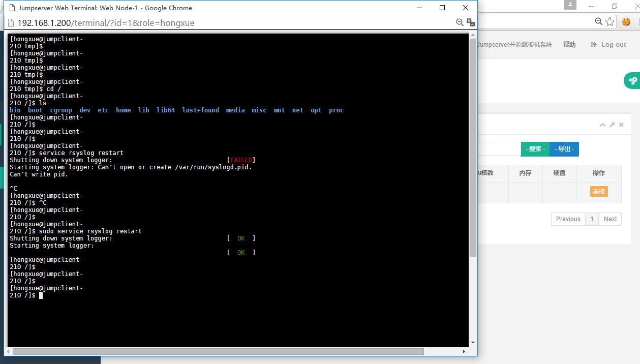Click the terminal horizontal scrollbar thumb
Screen dimensions: 640x364
click(x=218, y=351)
